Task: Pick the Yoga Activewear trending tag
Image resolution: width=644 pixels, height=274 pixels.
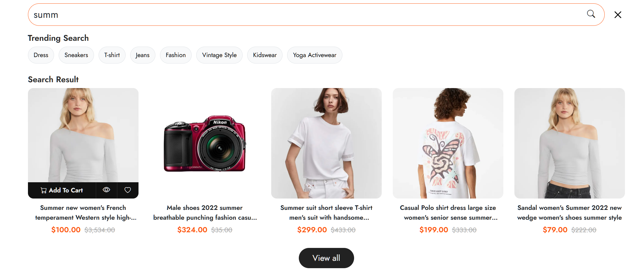Action: pyautogui.click(x=314, y=55)
